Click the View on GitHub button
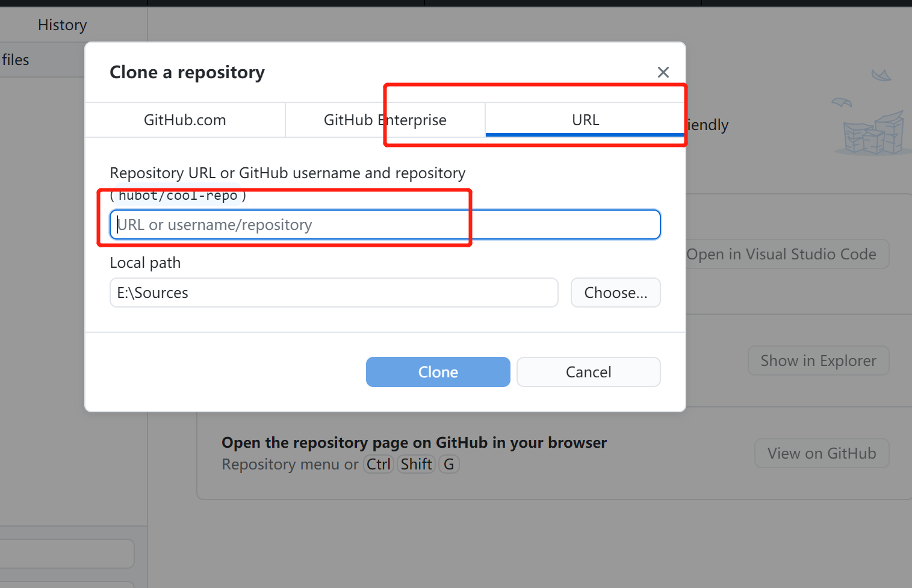912x588 pixels. point(821,453)
